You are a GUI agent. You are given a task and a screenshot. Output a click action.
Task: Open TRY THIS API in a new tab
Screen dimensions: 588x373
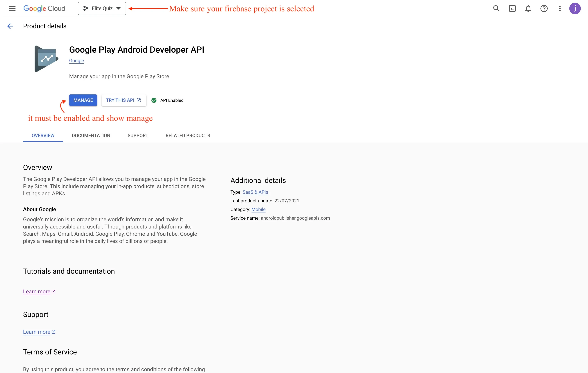click(124, 100)
